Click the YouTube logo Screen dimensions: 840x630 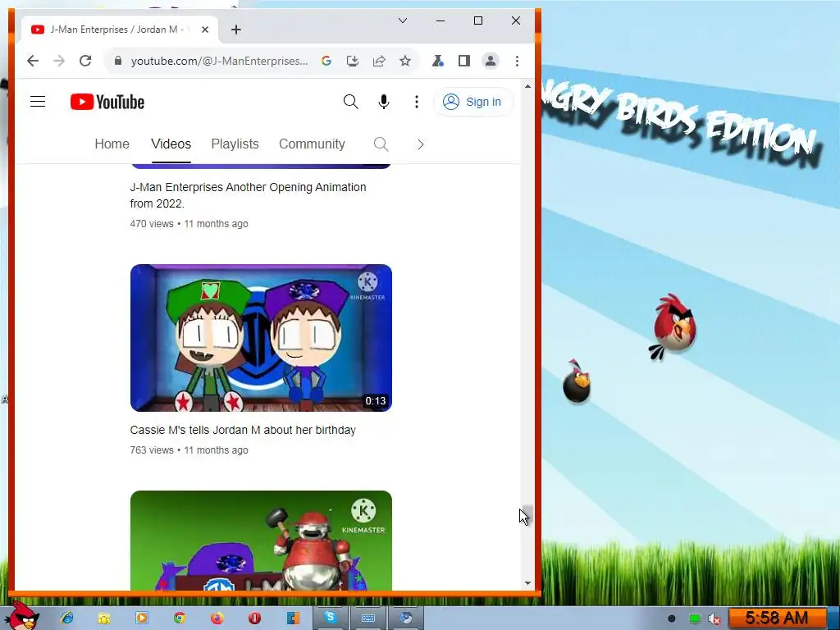pos(107,102)
